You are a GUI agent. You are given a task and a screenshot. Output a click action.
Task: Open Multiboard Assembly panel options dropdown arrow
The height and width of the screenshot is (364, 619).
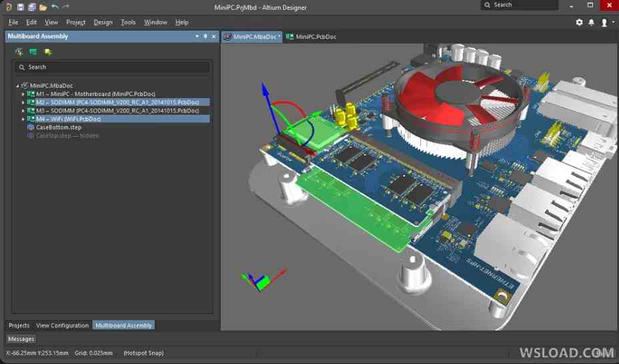197,36
